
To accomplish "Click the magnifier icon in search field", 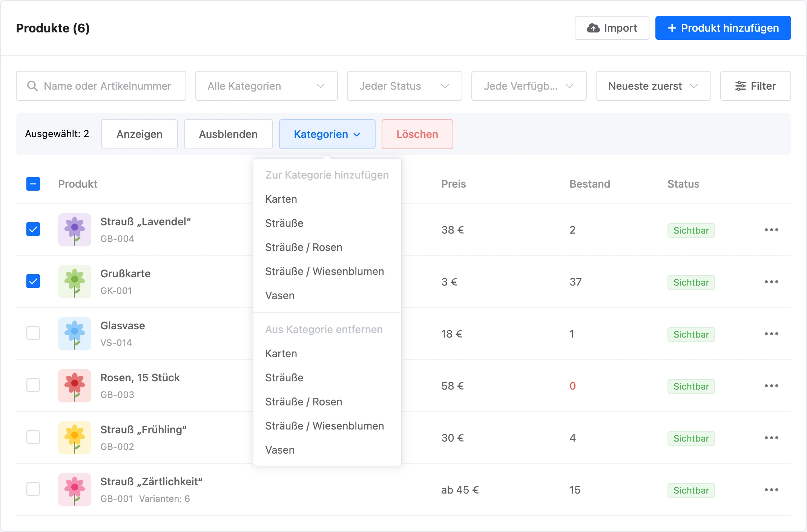I will 32,86.
